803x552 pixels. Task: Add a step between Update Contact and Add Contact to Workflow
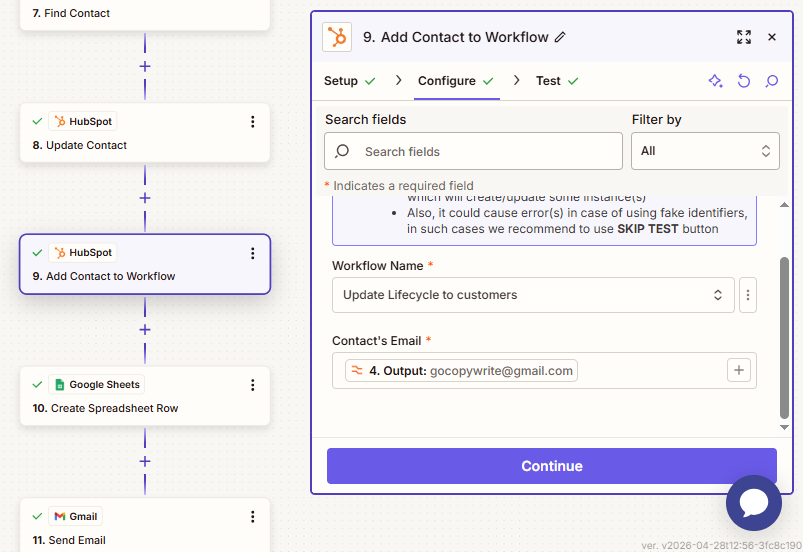[145, 198]
